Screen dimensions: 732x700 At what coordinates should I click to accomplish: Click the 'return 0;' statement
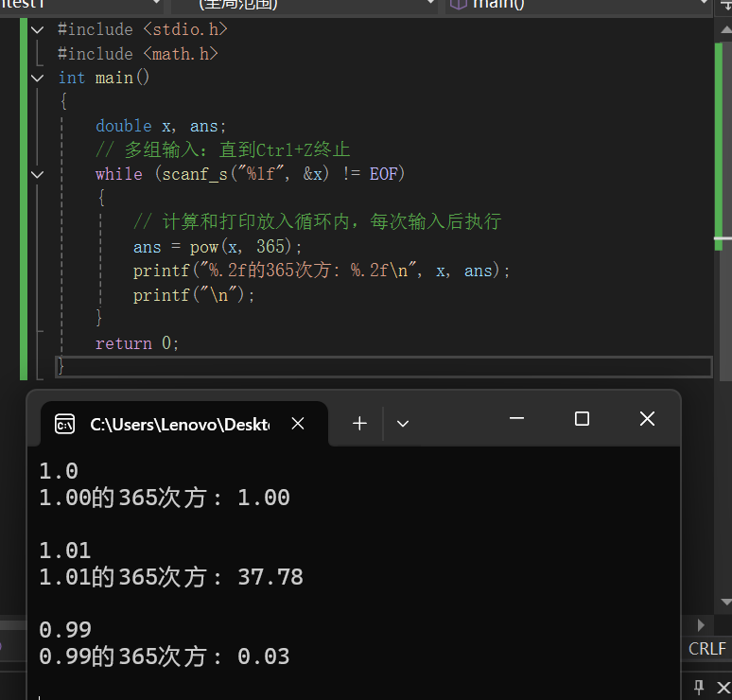point(137,343)
